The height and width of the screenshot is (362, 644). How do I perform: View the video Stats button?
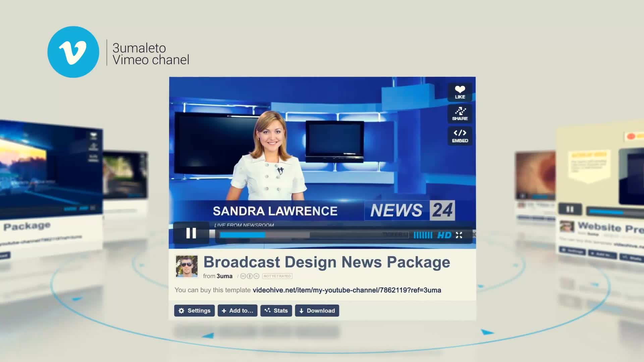coord(276,311)
